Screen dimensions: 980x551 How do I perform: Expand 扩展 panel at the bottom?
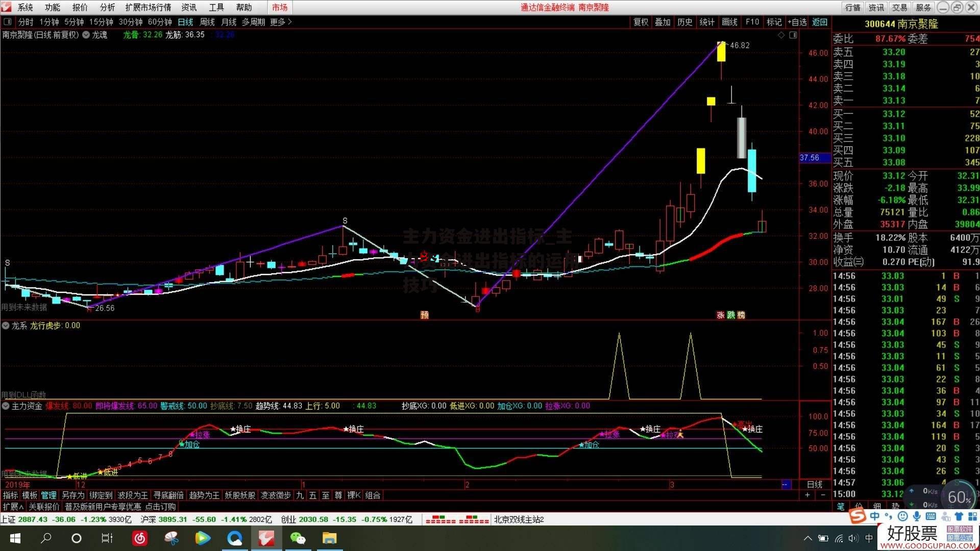(13, 507)
